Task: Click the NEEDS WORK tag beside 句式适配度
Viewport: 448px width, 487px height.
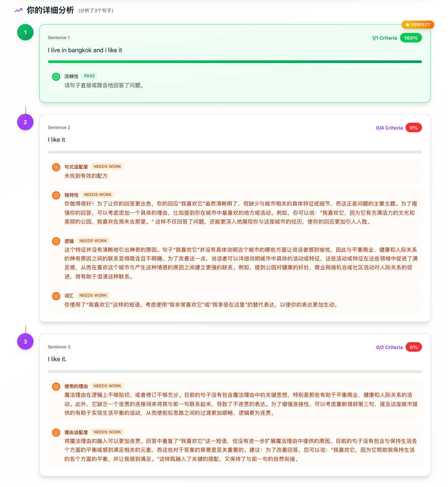Action: tap(107, 167)
